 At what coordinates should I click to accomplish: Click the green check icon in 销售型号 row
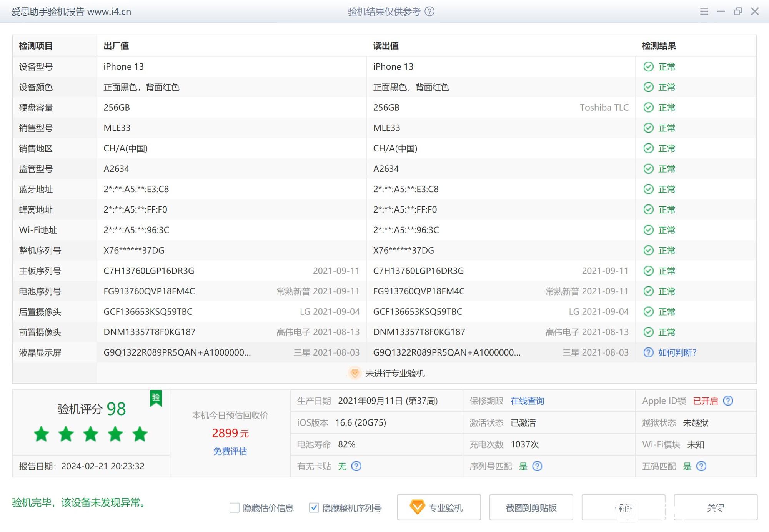[x=648, y=128]
